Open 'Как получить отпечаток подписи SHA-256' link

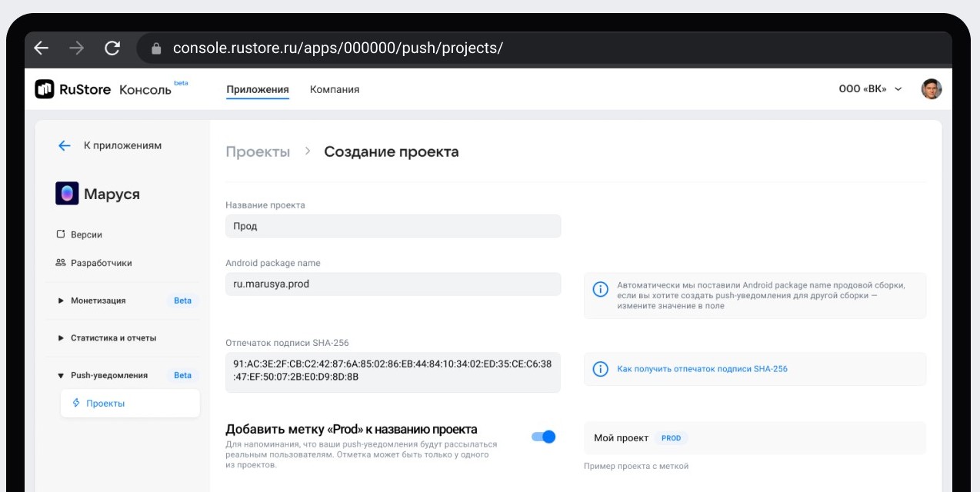click(x=702, y=369)
